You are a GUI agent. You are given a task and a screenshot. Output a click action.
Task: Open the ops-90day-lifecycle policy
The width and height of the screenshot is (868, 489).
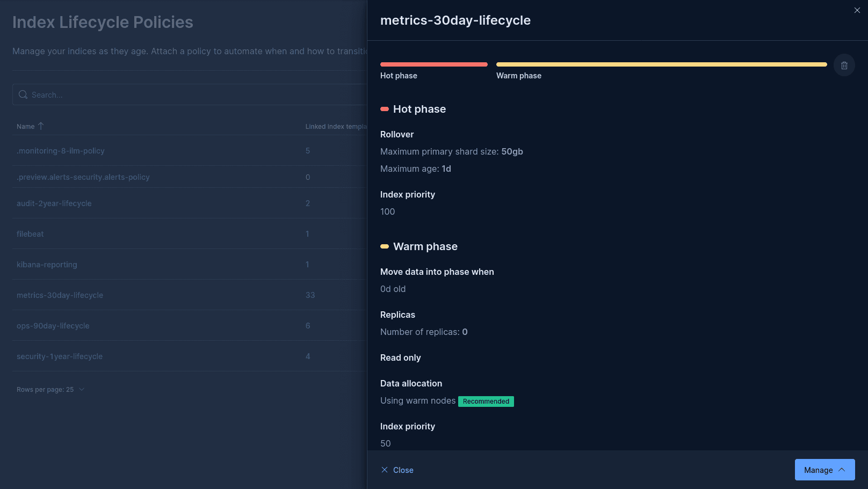(53, 326)
